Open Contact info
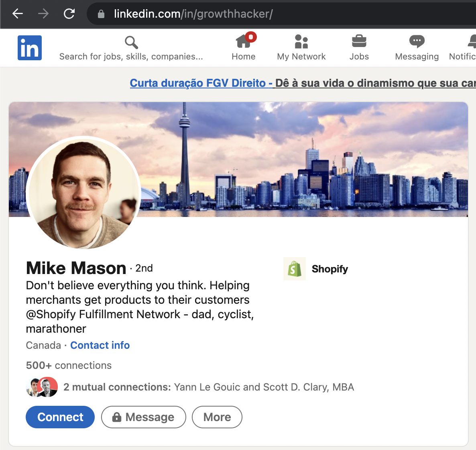476x450 pixels. (x=100, y=345)
